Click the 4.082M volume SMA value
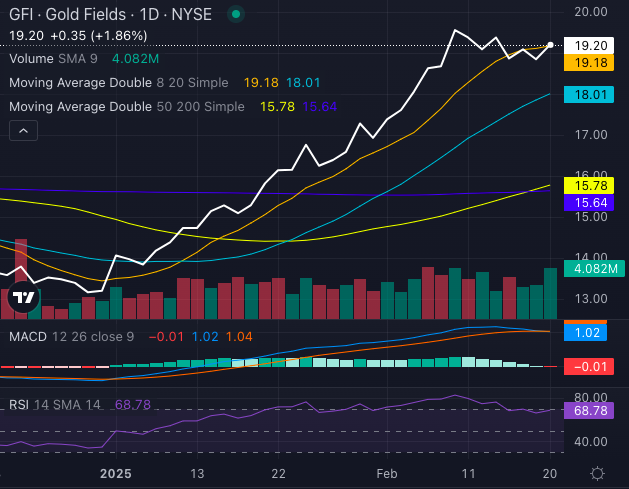This screenshot has width=629, height=489. (x=136, y=59)
